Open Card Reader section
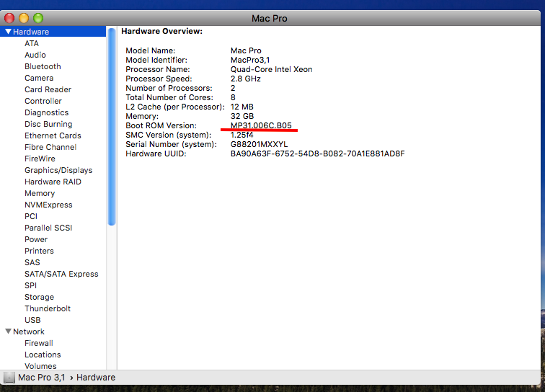The height and width of the screenshot is (392, 545). click(x=48, y=89)
